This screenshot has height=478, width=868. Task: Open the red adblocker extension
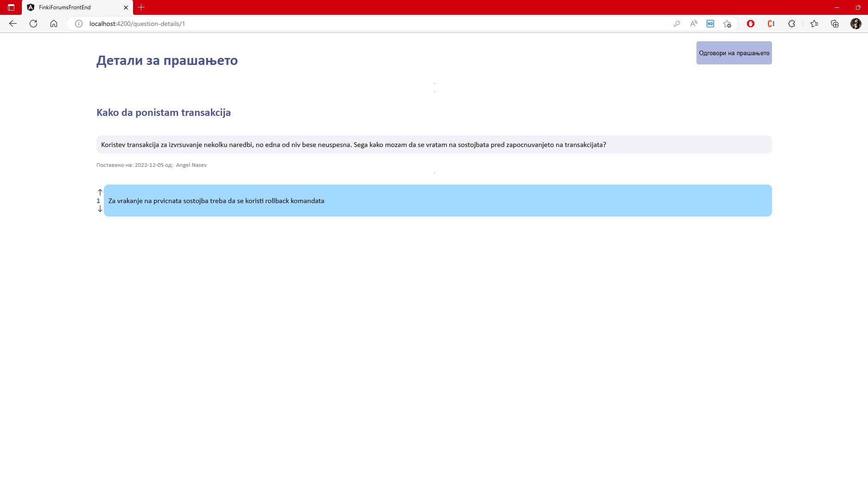[x=750, y=24]
